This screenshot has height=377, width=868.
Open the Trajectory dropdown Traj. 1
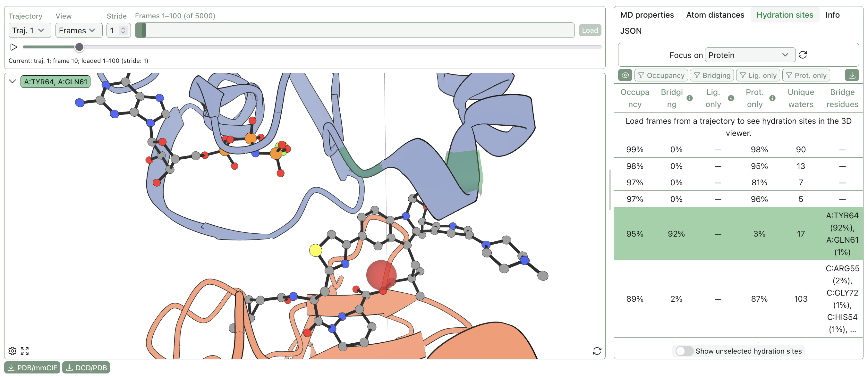point(30,30)
